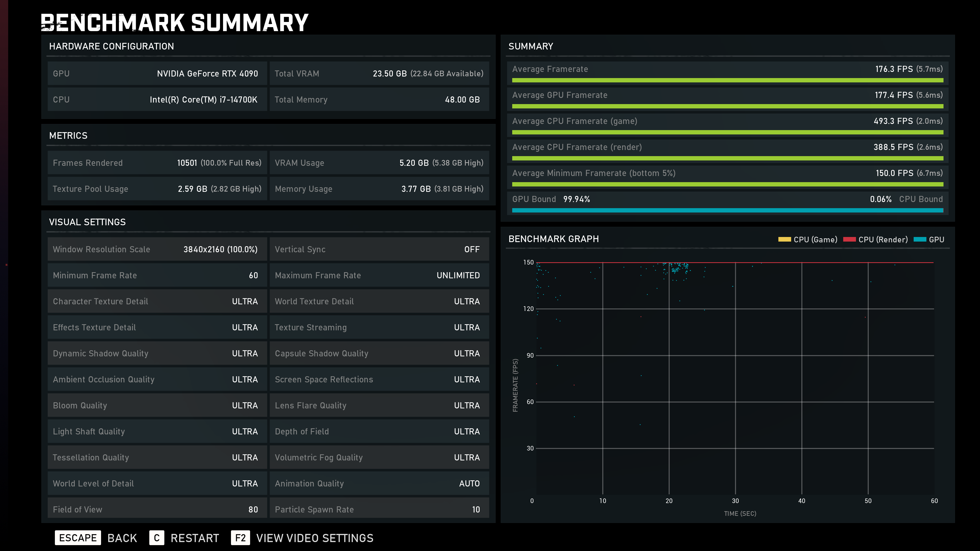980x551 pixels.
Task: Click the teal GPU legend swatch
Action: 920,240
